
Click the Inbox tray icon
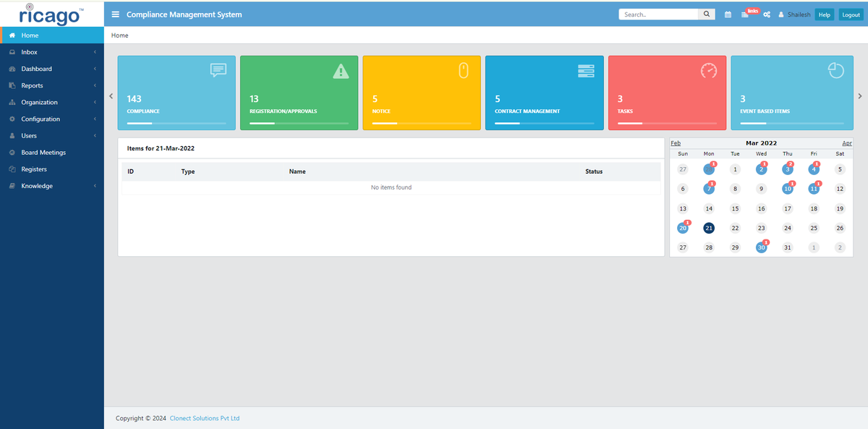tap(13, 52)
